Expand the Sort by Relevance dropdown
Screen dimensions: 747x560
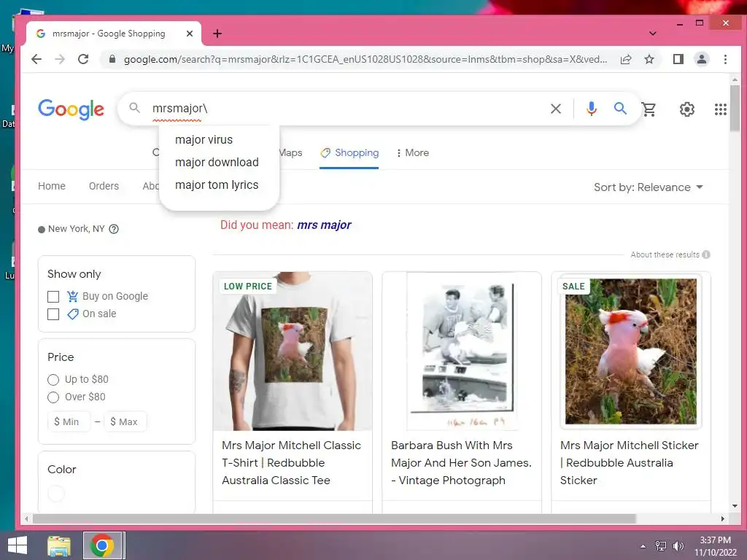[649, 187]
